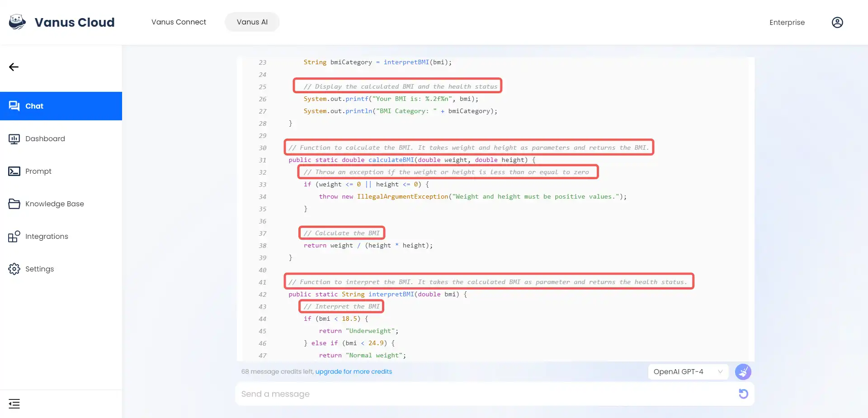Image resolution: width=868 pixels, height=418 pixels.
Task: Click the Vanus Cloud otter logo
Action: 17,22
